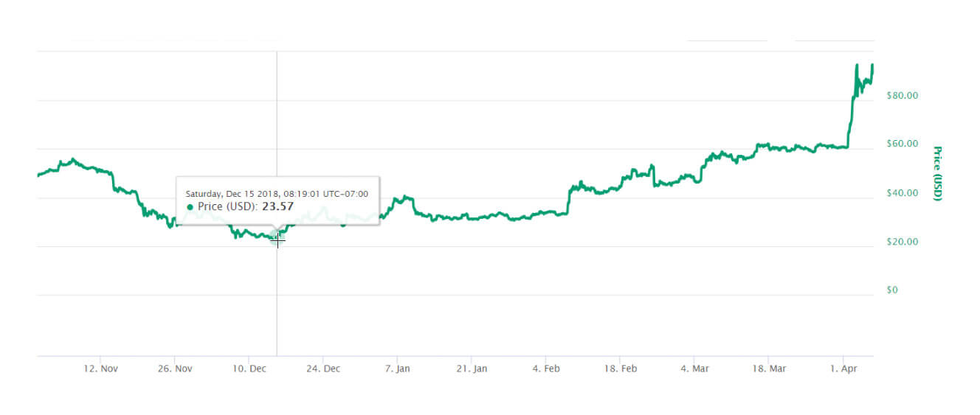Screen dimensions: 980x415
Task: Select the 24. Dec axis tick label
Action: (323, 369)
